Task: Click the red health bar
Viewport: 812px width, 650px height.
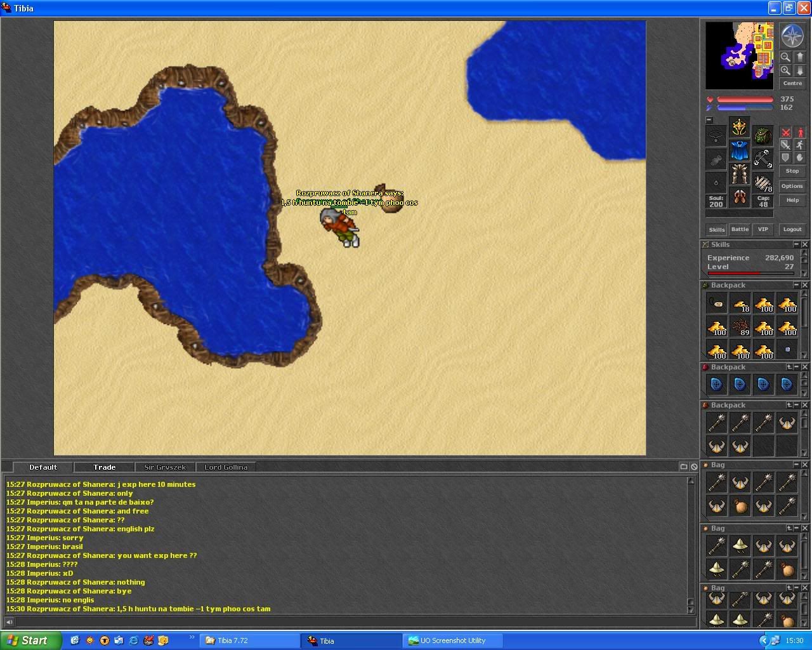Action: coord(745,100)
